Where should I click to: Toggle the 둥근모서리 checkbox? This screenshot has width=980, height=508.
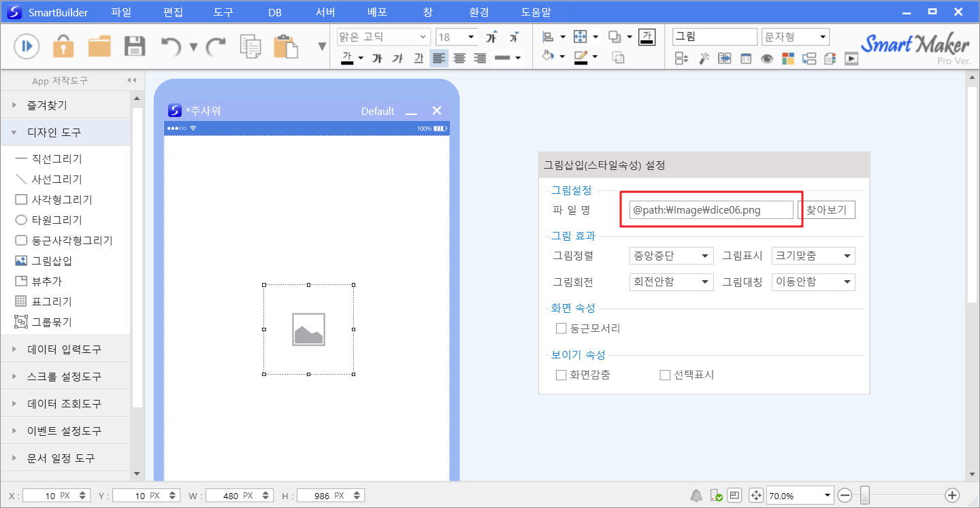tap(561, 328)
